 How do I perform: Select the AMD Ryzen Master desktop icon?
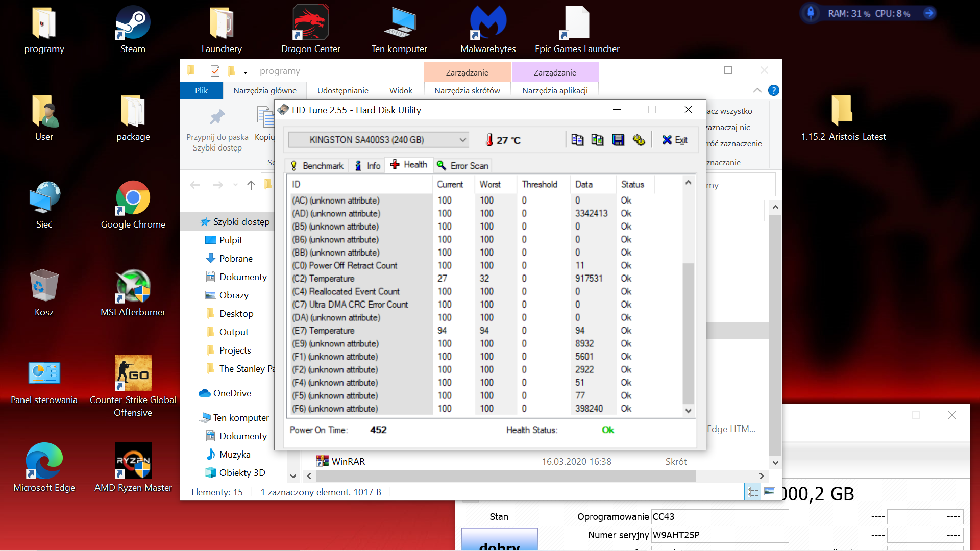pyautogui.click(x=133, y=468)
